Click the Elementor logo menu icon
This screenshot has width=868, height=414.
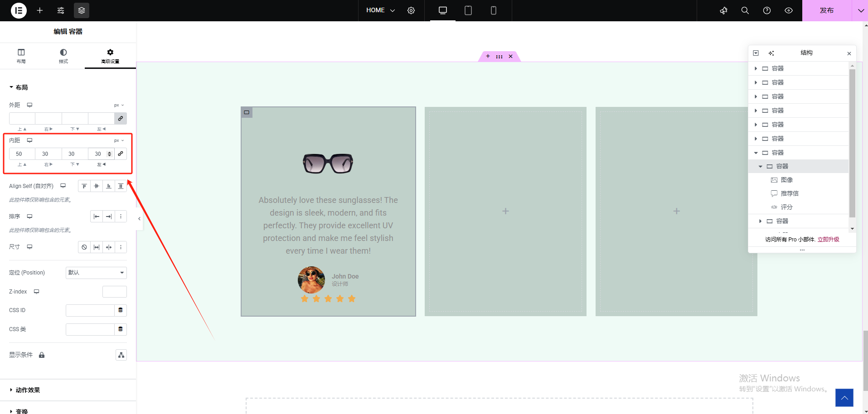(19, 10)
